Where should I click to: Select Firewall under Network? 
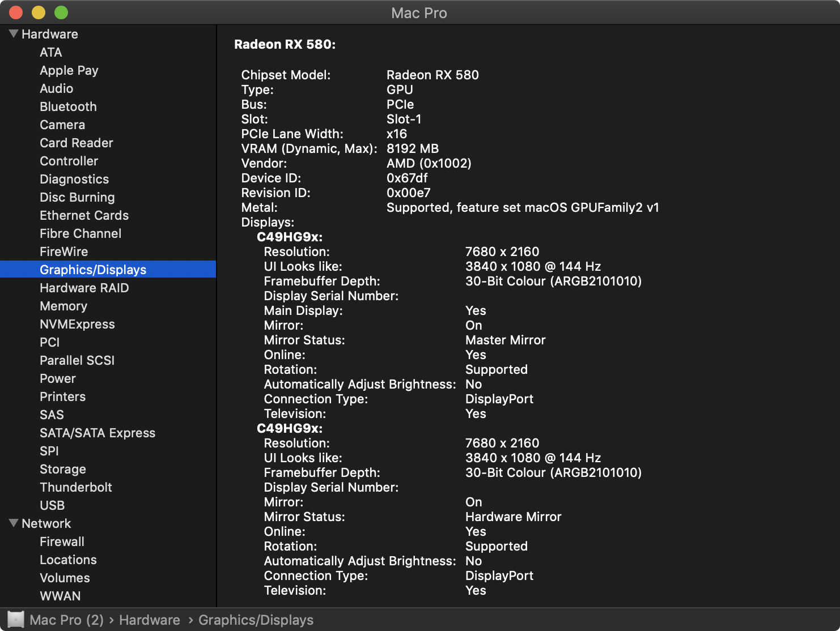[x=62, y=542]
